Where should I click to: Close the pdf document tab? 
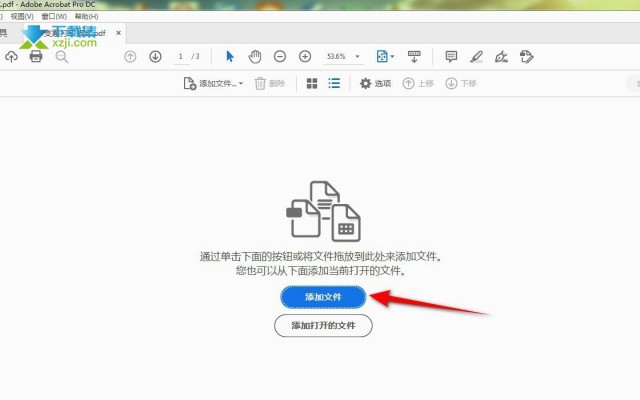pos(118,33)
